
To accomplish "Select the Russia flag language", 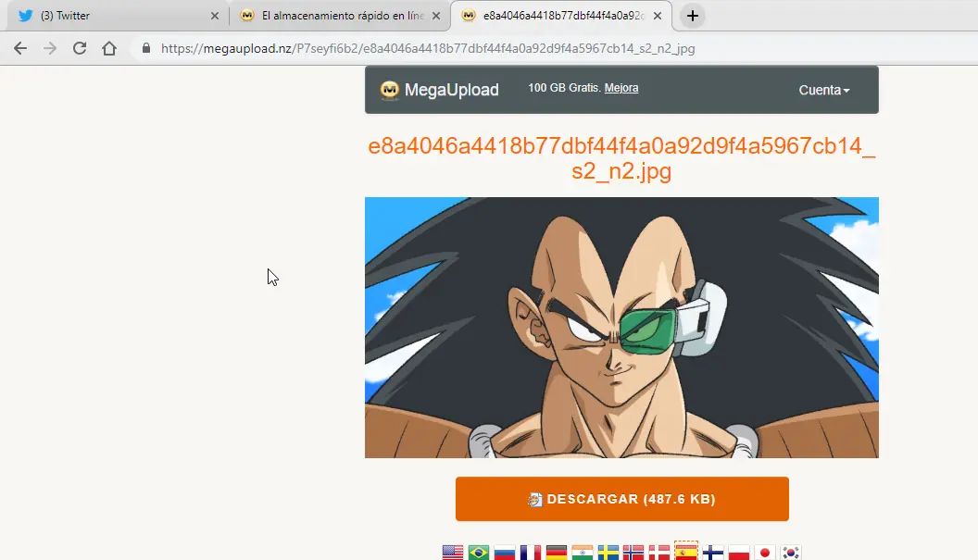I will point(505,553).
